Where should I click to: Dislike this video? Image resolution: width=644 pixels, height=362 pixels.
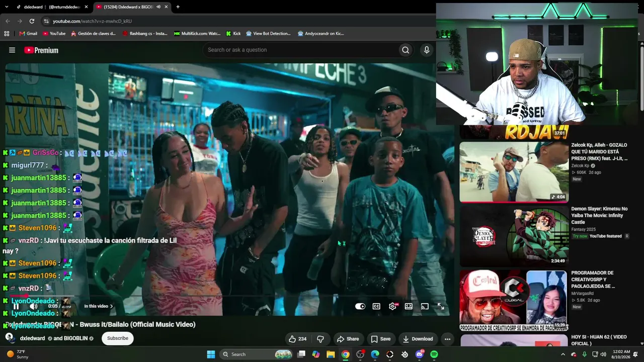pos(320,339)
